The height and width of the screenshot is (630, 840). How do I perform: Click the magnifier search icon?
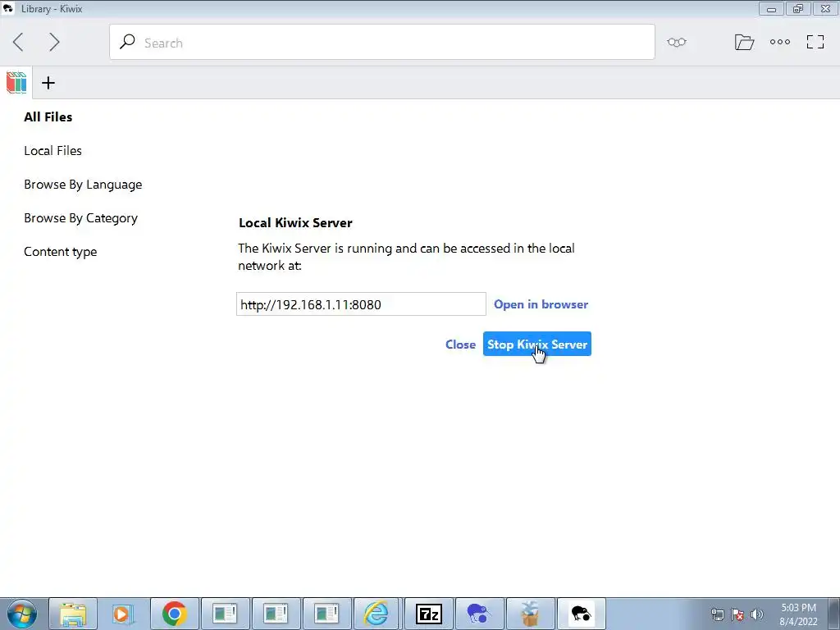(127, 42)
